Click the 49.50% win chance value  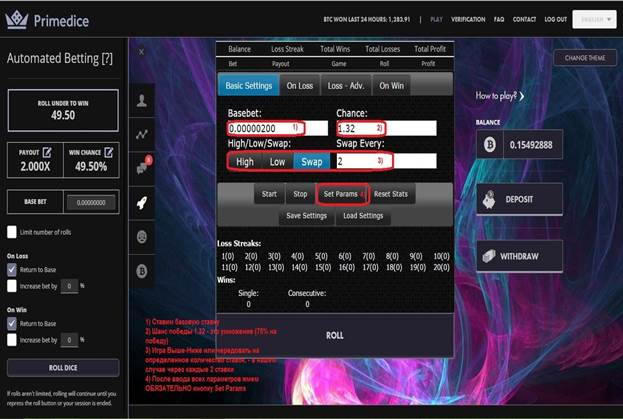pyautogui.click(x=91, y=166)
